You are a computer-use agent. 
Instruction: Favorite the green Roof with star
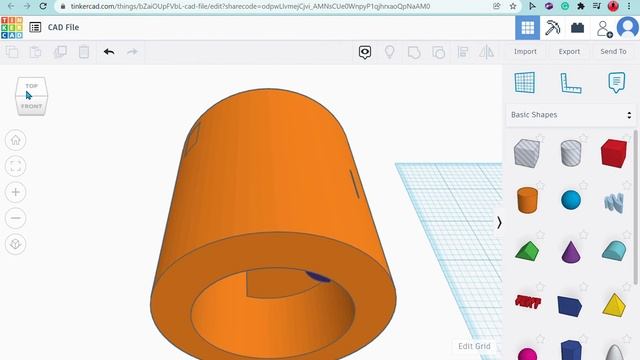[x=540, y=235]
